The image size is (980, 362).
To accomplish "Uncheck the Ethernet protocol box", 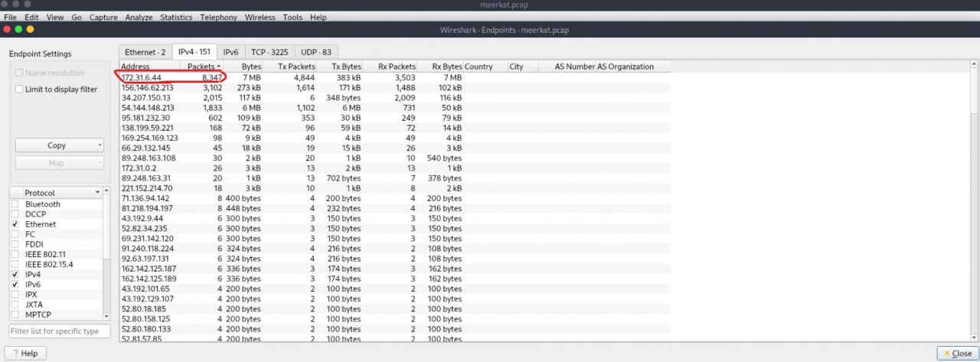I will point(15,224).
